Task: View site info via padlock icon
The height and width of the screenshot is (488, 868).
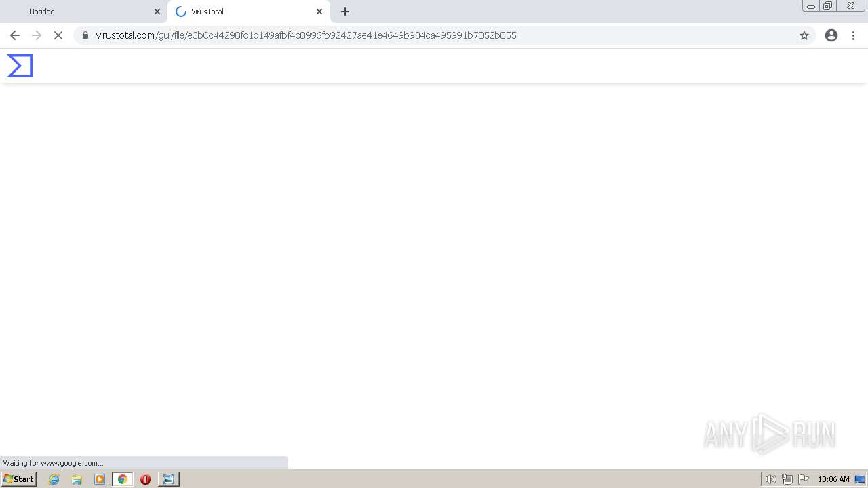Action: [85, 35]
